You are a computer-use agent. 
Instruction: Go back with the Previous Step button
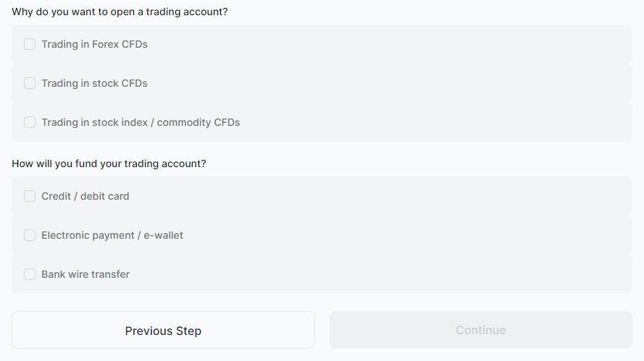point(163,331)
